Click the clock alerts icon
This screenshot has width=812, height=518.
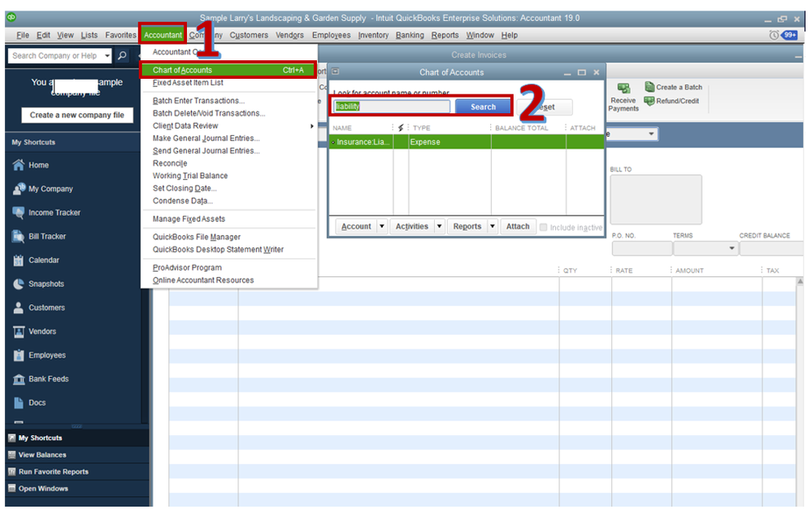774,35
